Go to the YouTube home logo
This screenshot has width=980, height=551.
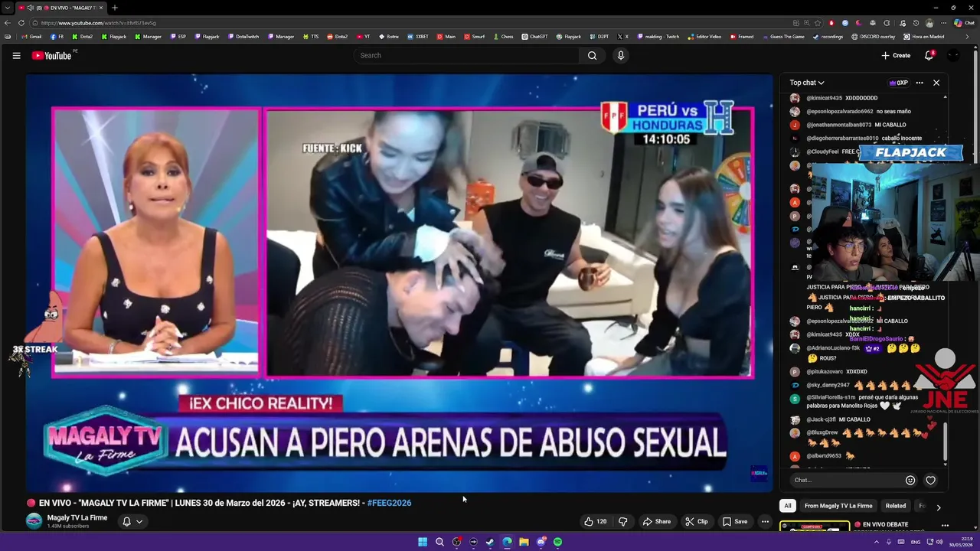coord(51,55)
